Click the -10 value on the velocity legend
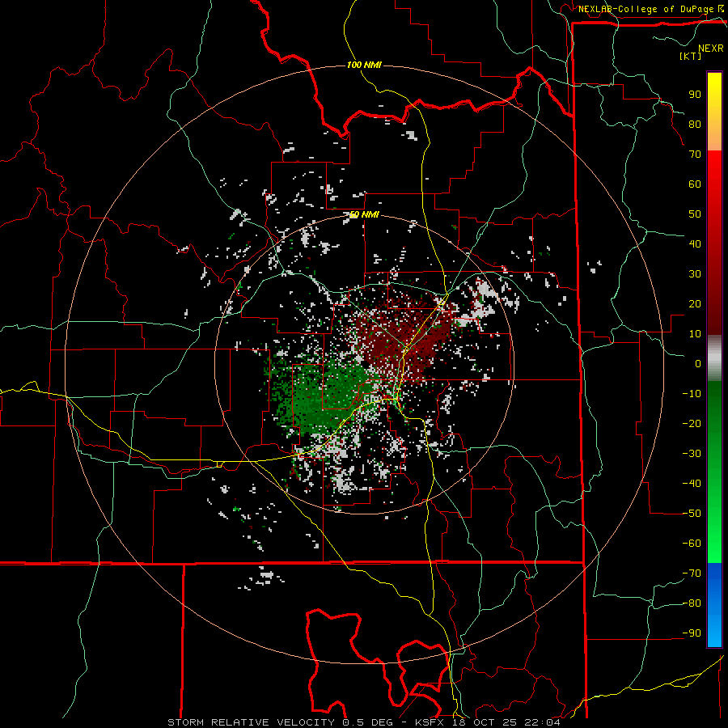The width and height of the screenshot is (728, 728). point(692,394)
